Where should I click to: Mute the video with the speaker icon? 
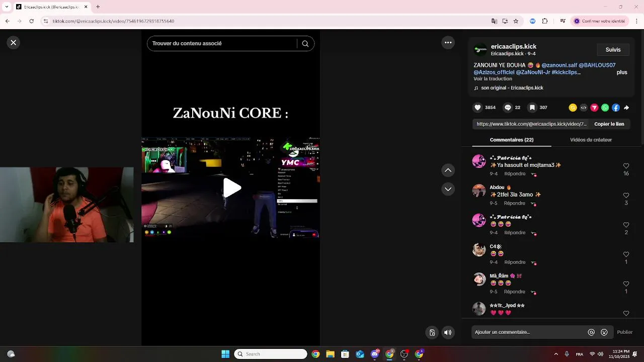click(x=448, y=332)
